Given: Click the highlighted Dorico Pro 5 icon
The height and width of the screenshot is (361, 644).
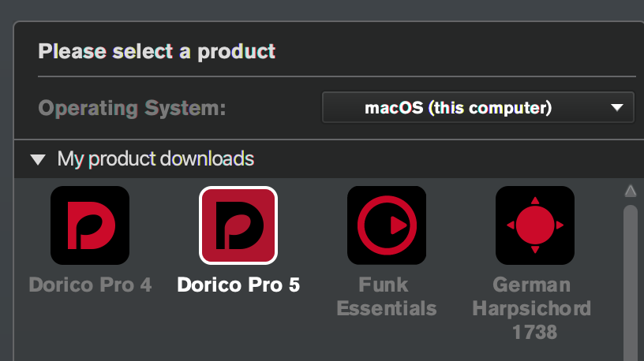Looking at the screenshot, I should [x=238, y=225].
